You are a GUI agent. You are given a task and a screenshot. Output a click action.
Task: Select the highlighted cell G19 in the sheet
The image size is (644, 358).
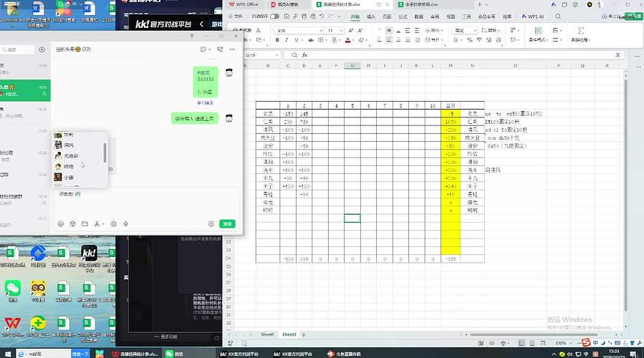click(x=352, y=218)
